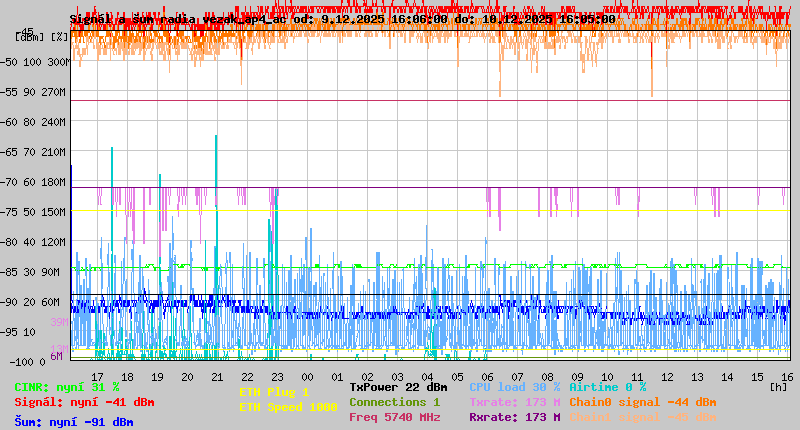The width and height of the screenshot is (800, 430).
Task: Click the '-90 20 60M' y-axis label
Action: (30, 302)
